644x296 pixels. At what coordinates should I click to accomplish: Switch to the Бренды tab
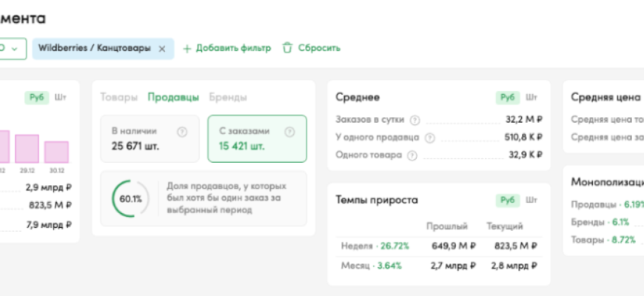click(228, 97)
